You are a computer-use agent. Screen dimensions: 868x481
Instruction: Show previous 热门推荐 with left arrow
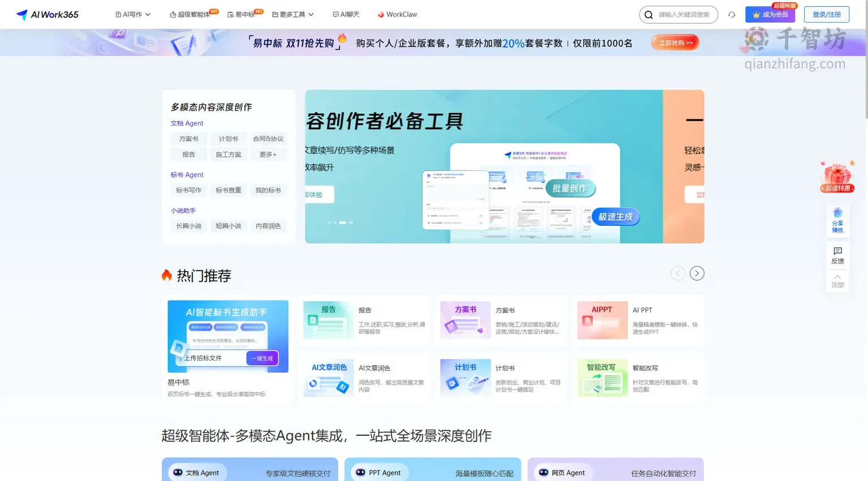[x=678, y=273]
